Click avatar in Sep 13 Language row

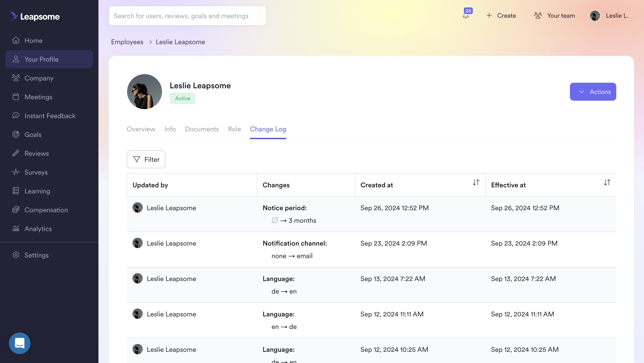tap(137, 278)
